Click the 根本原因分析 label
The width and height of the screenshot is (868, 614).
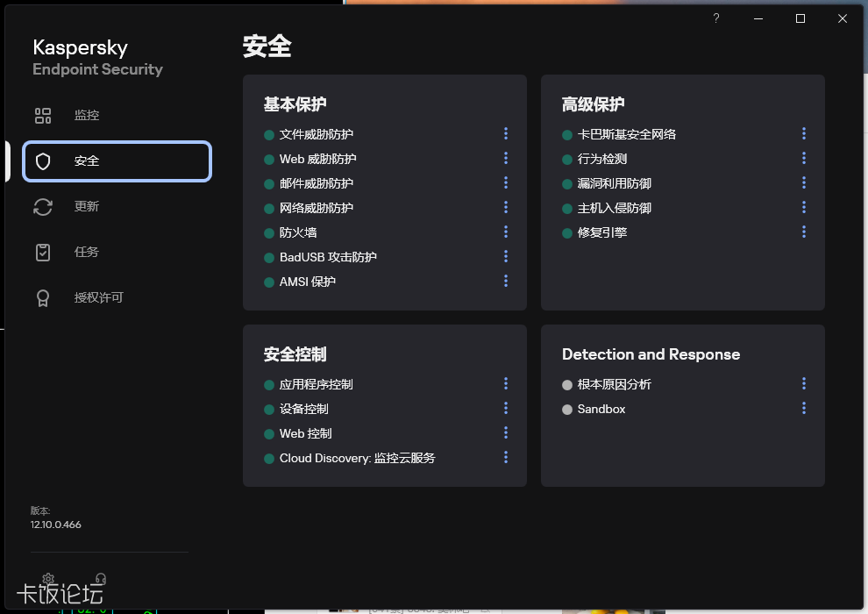pos(615,385)
